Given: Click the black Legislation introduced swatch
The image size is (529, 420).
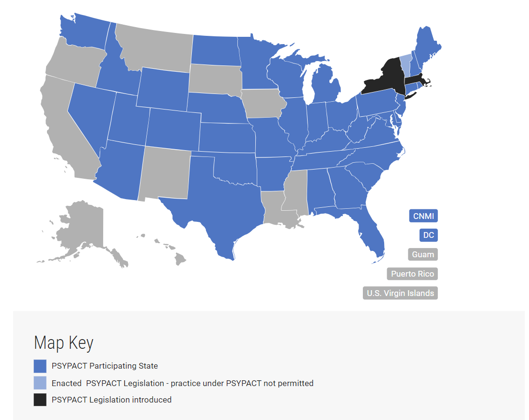Looking at the screenshot, I should tap(40, 400).
